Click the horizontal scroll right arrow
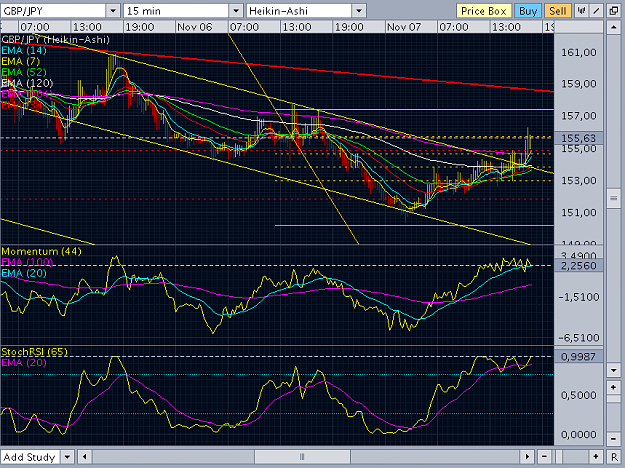 click(x=527, y=457)
